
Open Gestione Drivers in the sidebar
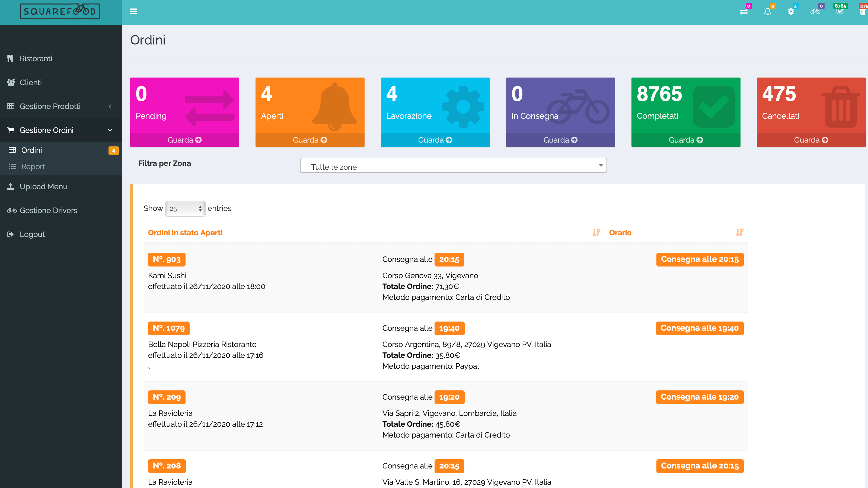[48, 210]
